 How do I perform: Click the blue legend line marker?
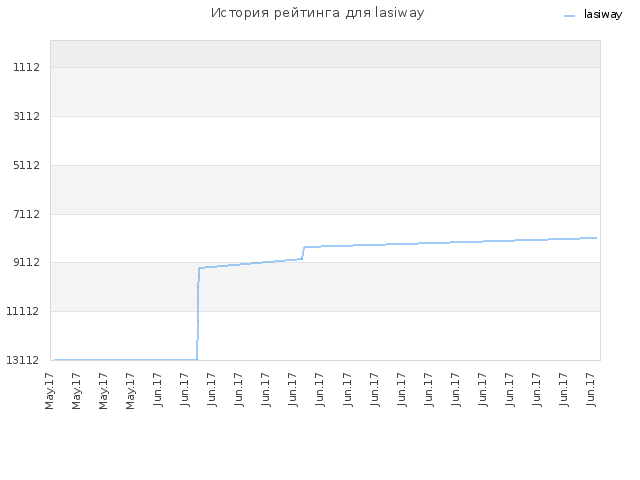[x=569, y=16]
